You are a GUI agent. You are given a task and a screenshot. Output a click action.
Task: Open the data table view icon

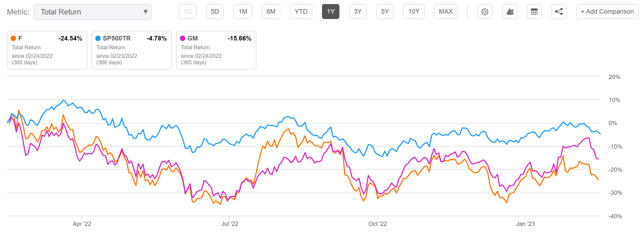pos(534,12)
